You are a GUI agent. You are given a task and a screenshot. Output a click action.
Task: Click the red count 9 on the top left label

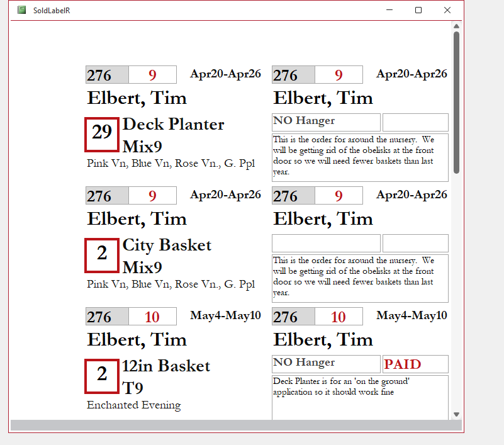click(152, 74)
